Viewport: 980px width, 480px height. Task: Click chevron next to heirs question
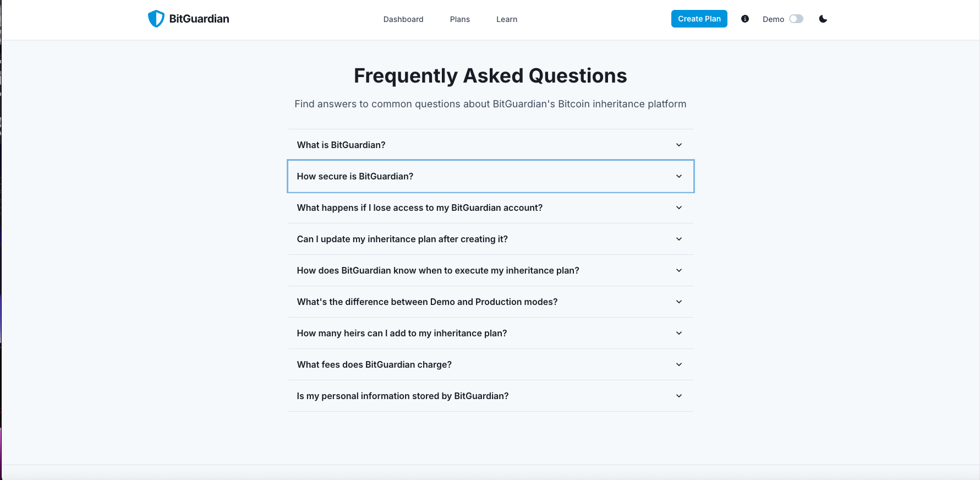[679, 333]
